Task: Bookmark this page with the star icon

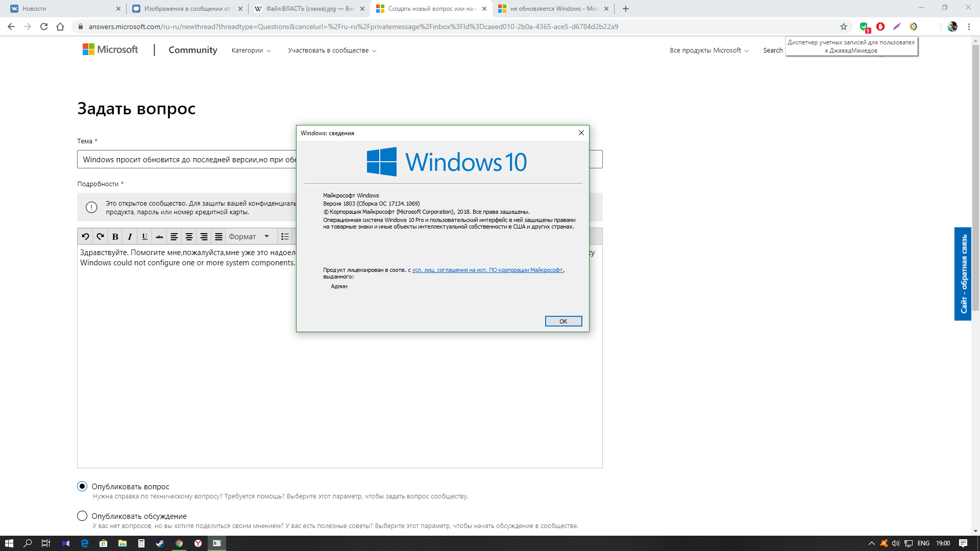Action: coord(844,27)
